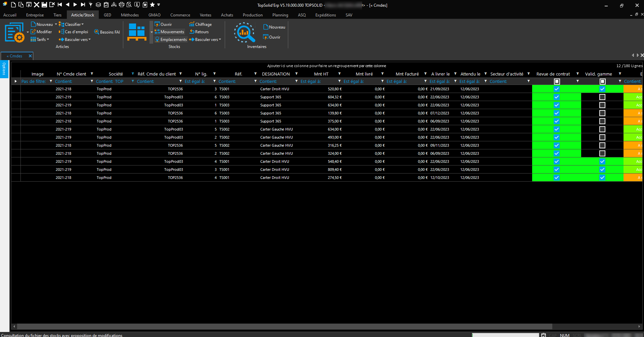Viewport: 644px width, 337px height.
Task: Click the Inventaires magnifier icon
Action: click(x=244, y=33)
